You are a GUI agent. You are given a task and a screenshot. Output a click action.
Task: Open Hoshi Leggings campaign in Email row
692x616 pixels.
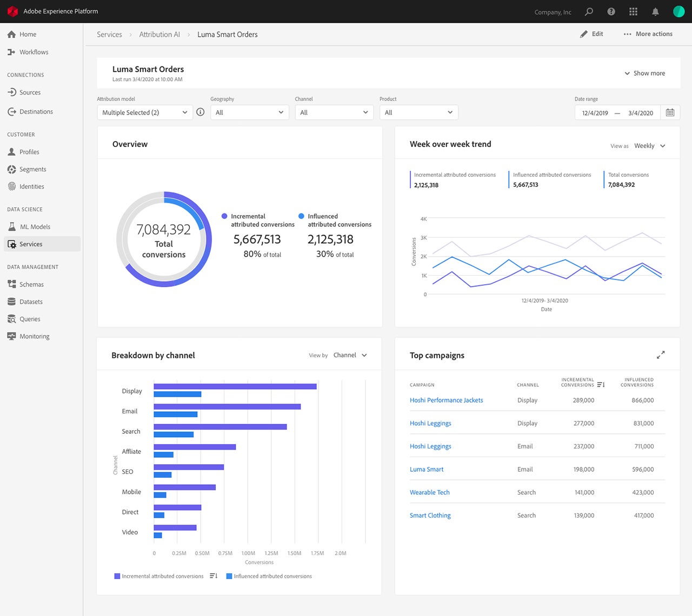[x=430, y=446]
